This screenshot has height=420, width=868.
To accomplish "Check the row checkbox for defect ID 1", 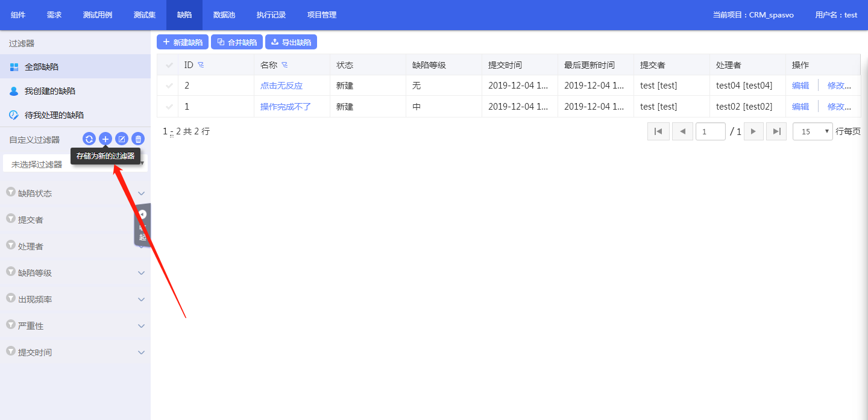I will 169,107.
